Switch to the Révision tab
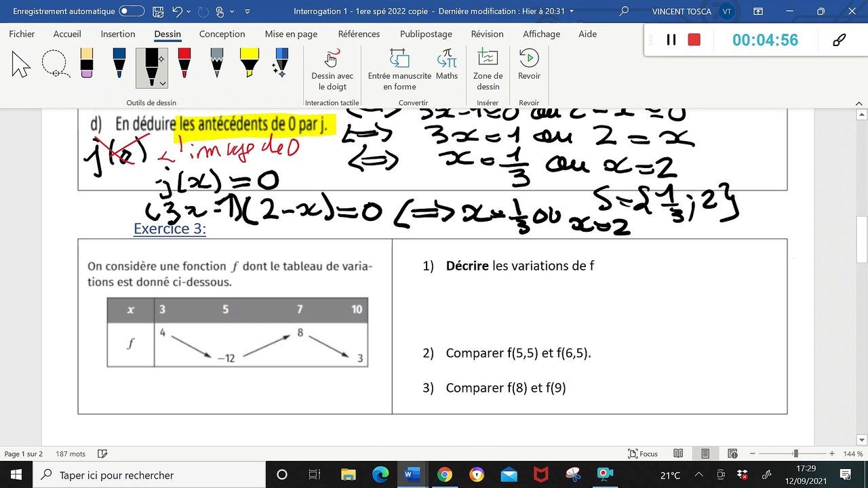 487,34
